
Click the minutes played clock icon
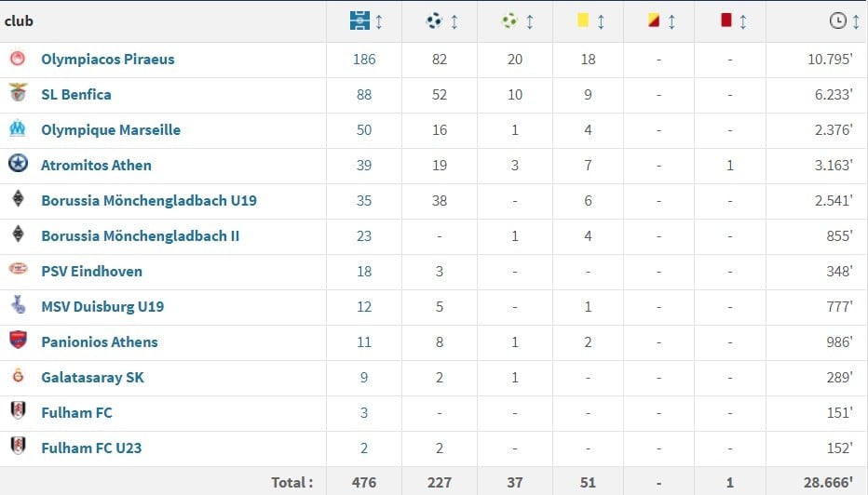coord(837,21)
